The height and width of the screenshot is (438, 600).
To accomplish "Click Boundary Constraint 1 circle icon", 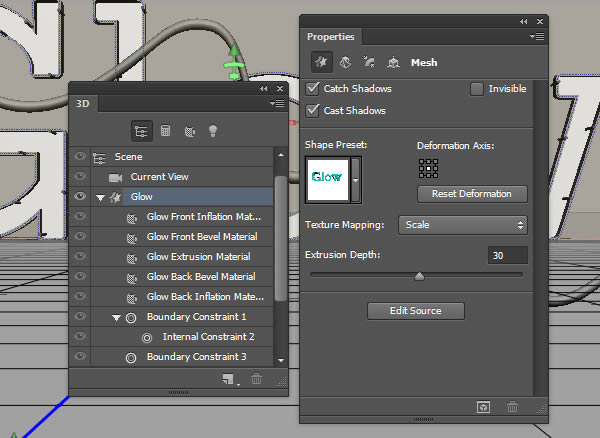I will [x=131, y=317].
